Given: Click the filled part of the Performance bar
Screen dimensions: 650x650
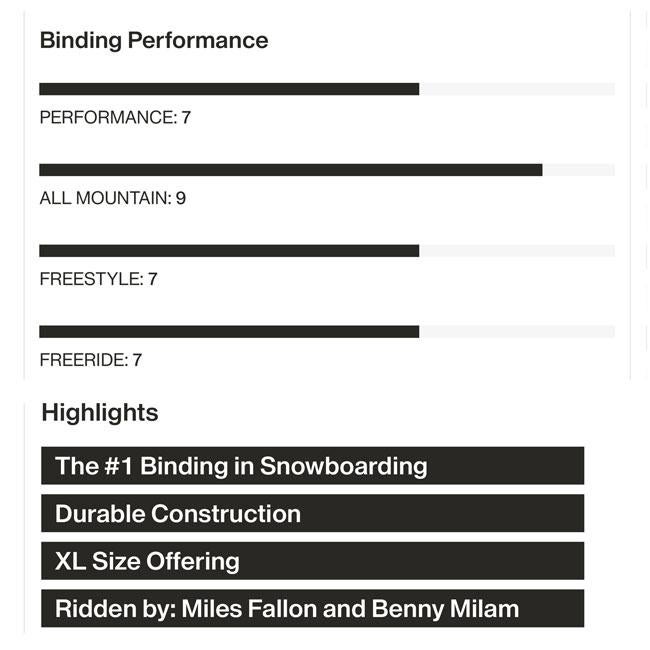Looking at the screenshot, I should click(228, 89).
